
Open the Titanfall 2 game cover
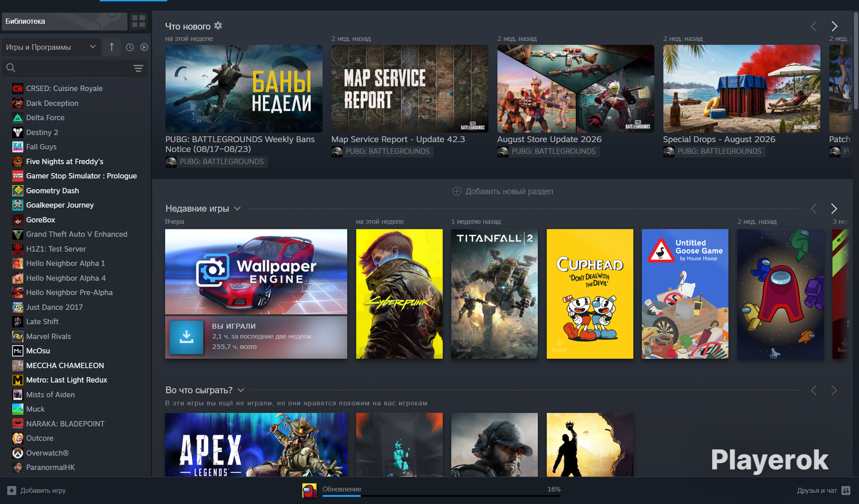495,294
